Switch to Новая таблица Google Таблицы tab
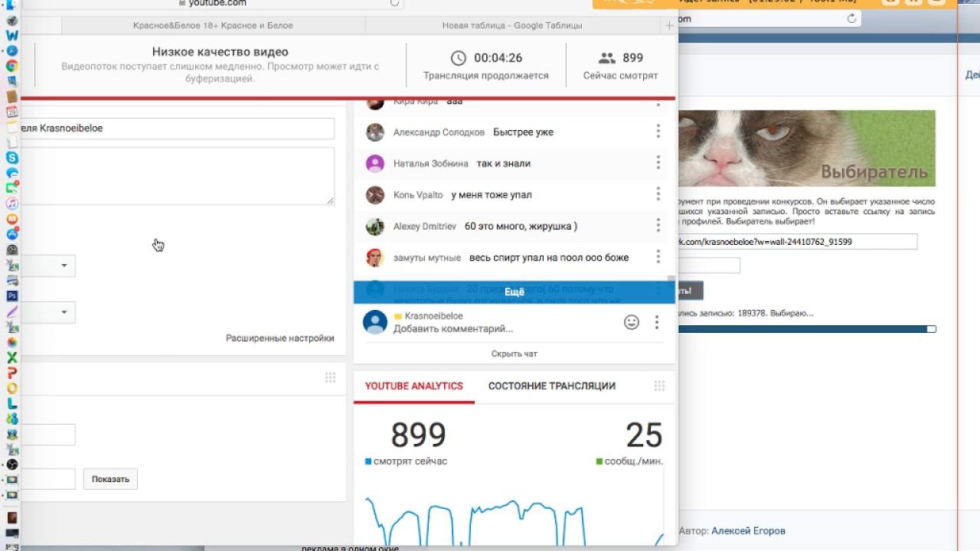 tap(511, 25)
